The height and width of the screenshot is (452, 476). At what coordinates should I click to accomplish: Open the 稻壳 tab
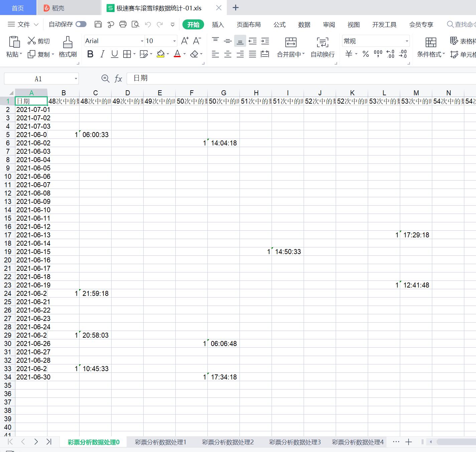[x=68, y=8]
